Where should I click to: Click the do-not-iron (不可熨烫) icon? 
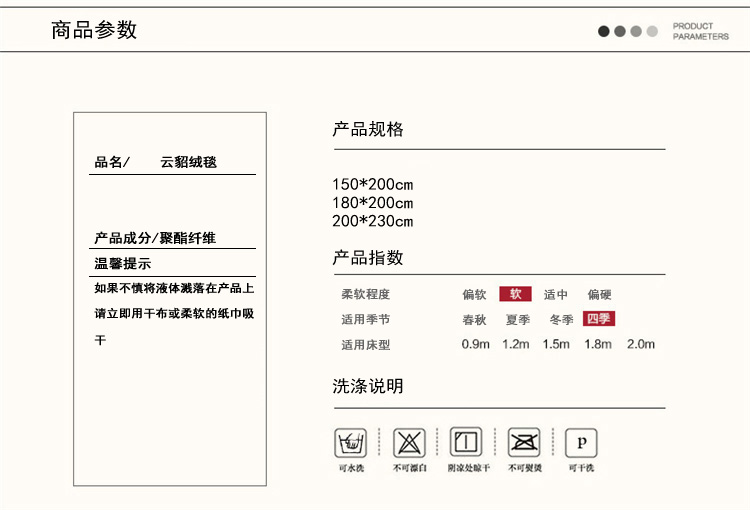point(524,441)
